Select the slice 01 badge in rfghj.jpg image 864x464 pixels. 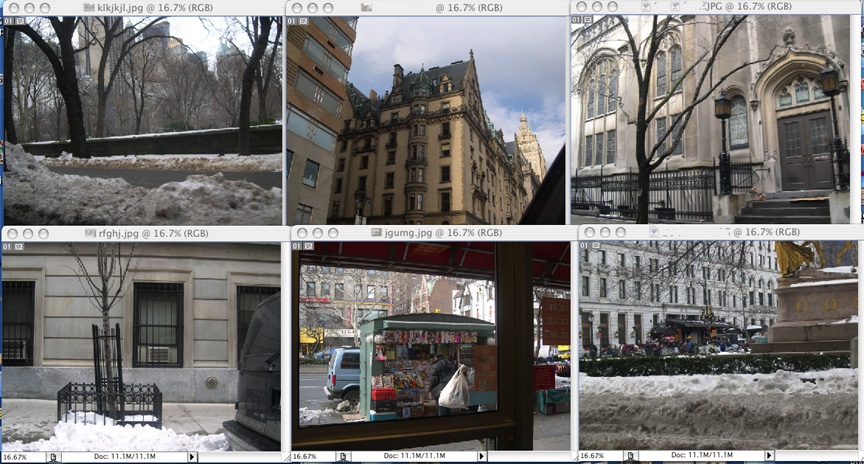[x=8, y=246]
